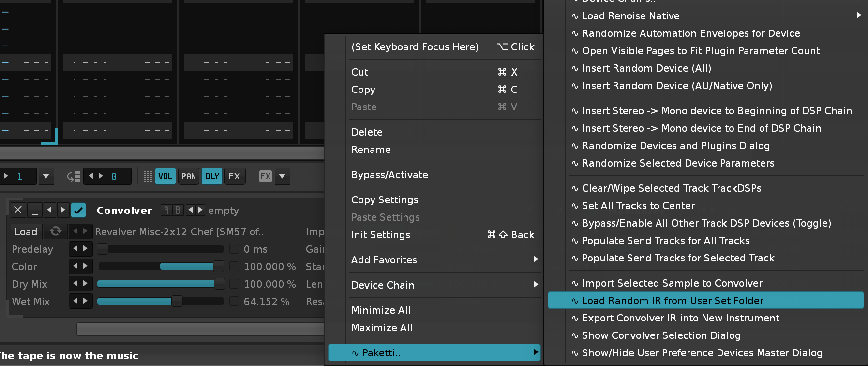Viewport: 868px width, 366px height.
Task: Click the Predelay automation box beside 0 ms
Action: (234, 249)
